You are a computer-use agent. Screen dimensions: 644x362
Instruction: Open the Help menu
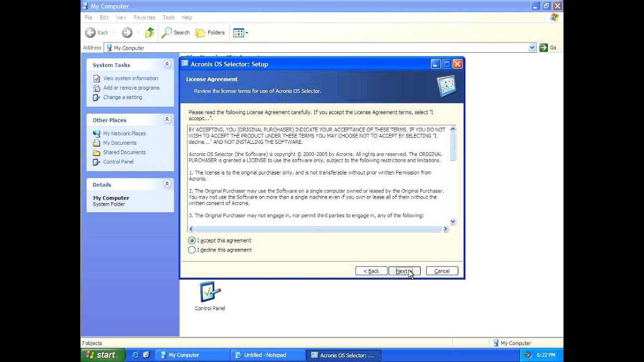click(187, 18)
